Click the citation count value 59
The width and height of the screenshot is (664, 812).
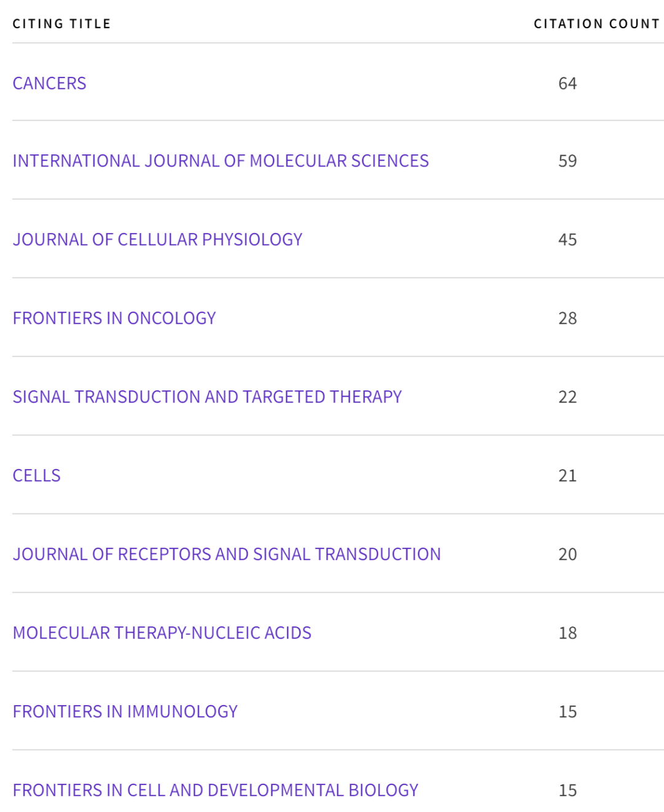pyautogui.click(x=567, y=160)
